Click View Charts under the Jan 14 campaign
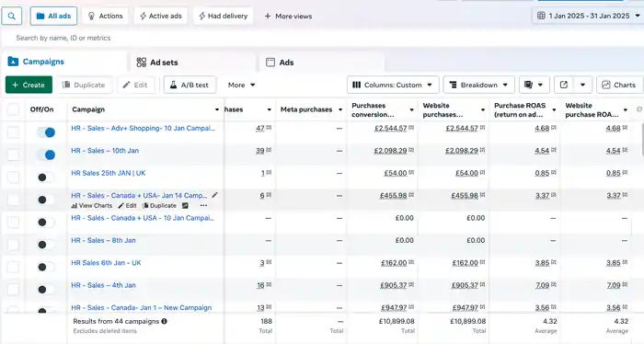The width and height of the screenshot is (644, 344). pyautogui.click(x=92, y=206)
